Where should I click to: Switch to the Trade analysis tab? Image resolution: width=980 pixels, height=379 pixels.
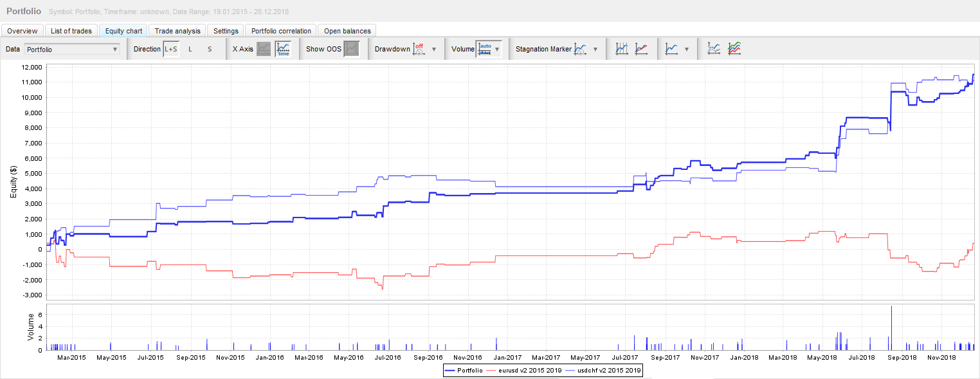click(177, 31)
